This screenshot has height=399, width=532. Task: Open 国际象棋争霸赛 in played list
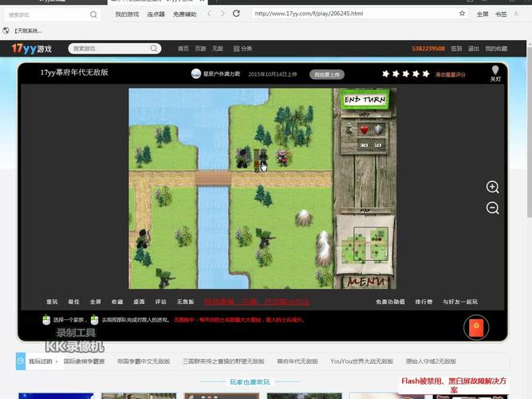click(x=84, y=361)
